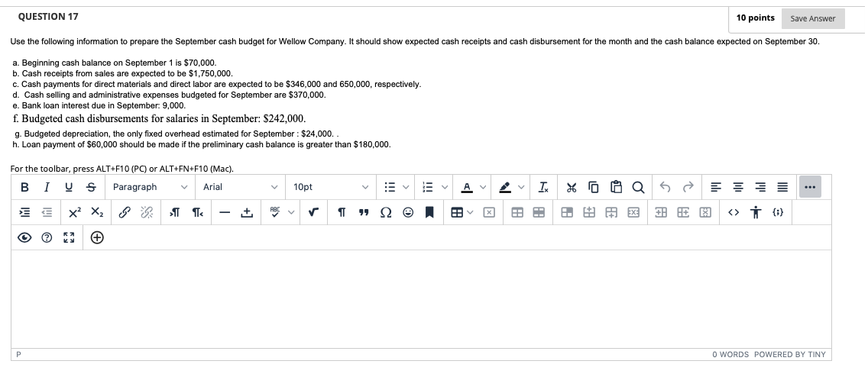Viewport: 868px width, 377px height.
Task: Show invisible paragraph marks
Action: coord(342,212)
